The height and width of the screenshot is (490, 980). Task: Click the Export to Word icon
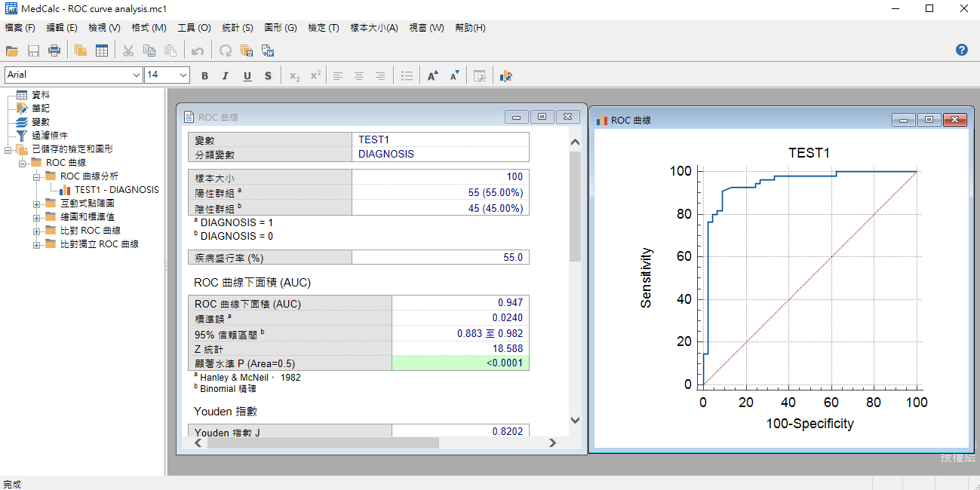point(267,51)
